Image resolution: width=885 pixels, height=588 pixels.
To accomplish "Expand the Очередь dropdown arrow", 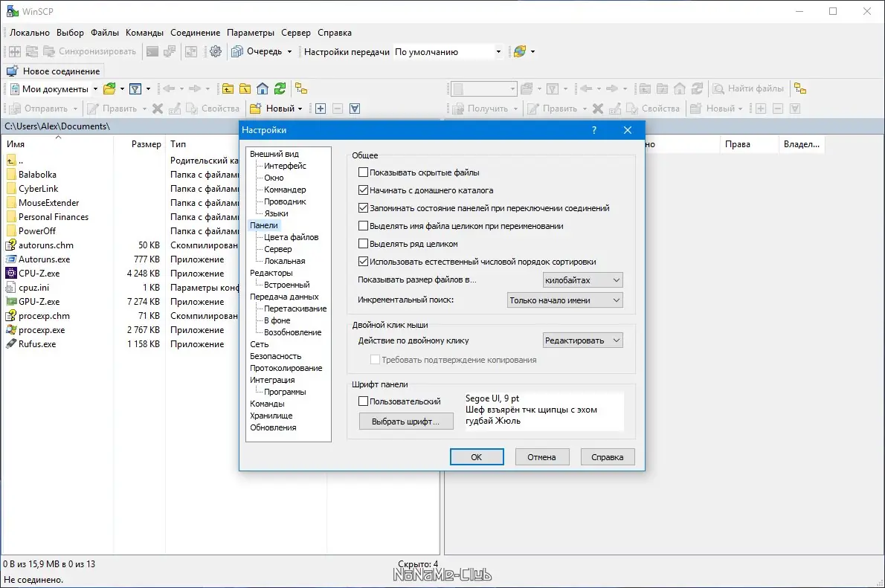I will [289, 52].
